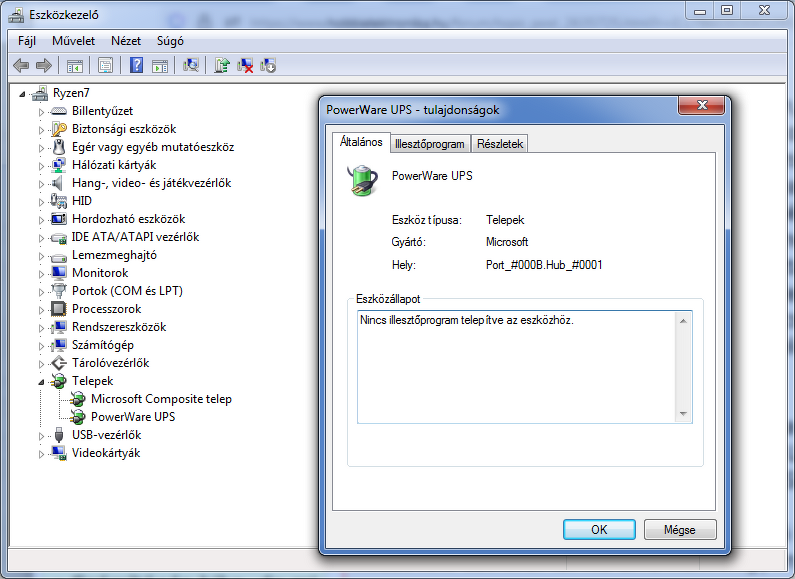Collapse the Telepek node
This screenshot has width=795, height=579.
click(42, 382)
